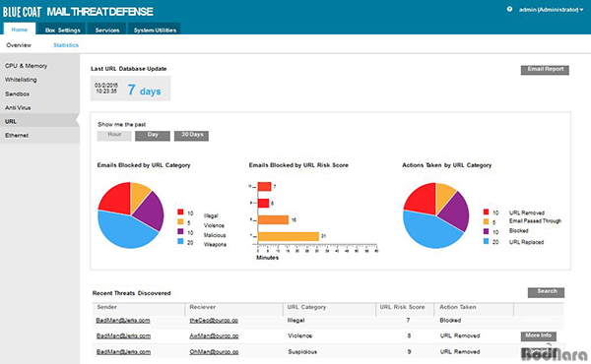Click the Email Report button

545,70
